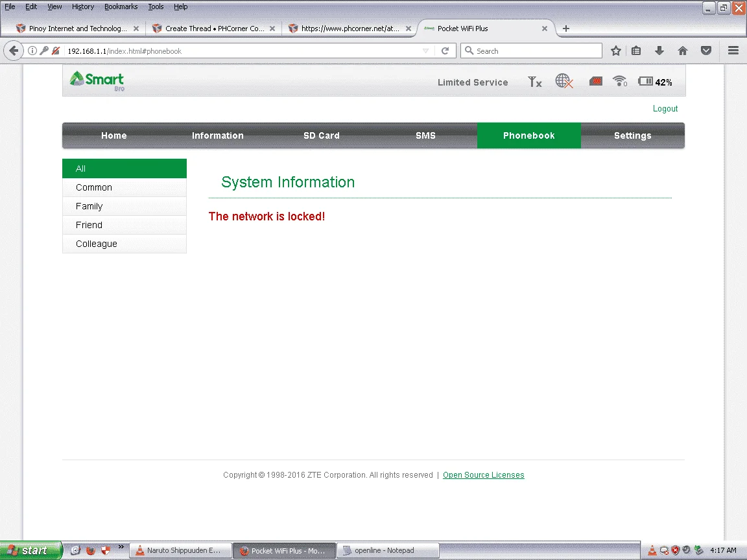Open the Help menu

180,6
